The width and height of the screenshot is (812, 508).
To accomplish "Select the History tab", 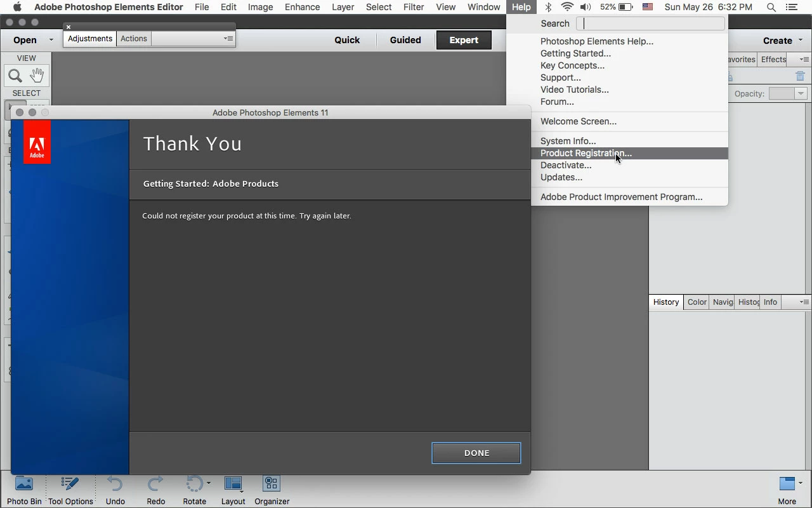I will (x=666, y=302).
